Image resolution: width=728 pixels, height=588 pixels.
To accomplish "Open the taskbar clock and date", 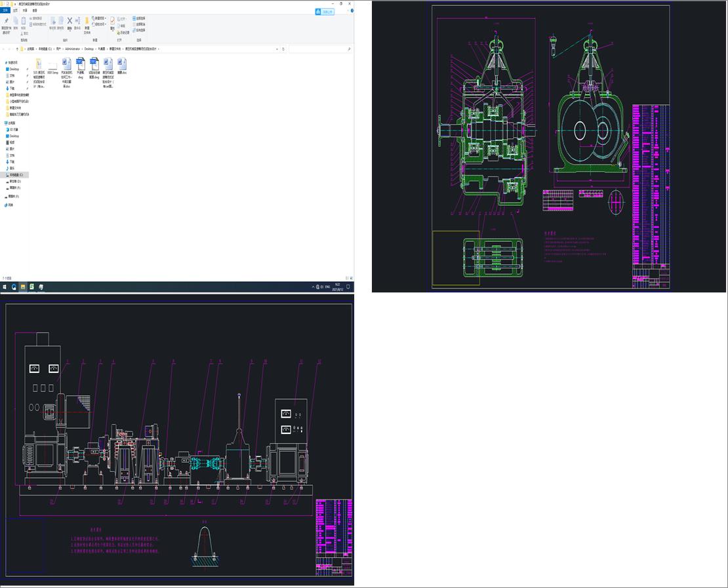I will [338, 287].
